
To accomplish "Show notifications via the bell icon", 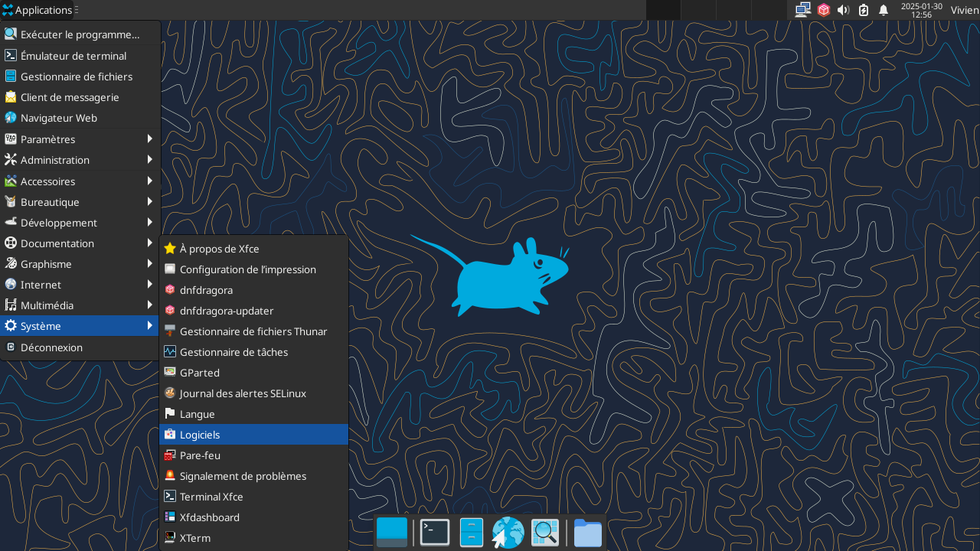I will 884,10.
